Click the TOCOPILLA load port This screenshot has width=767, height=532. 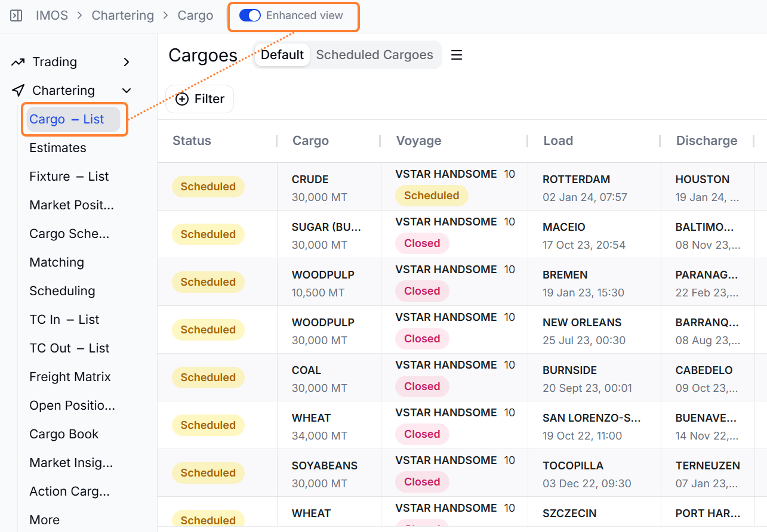pos(573,466)
